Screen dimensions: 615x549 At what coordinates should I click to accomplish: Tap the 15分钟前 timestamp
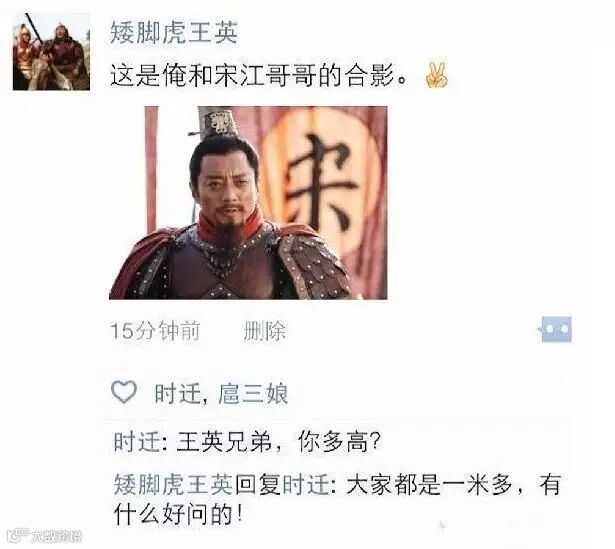[155, 331]
